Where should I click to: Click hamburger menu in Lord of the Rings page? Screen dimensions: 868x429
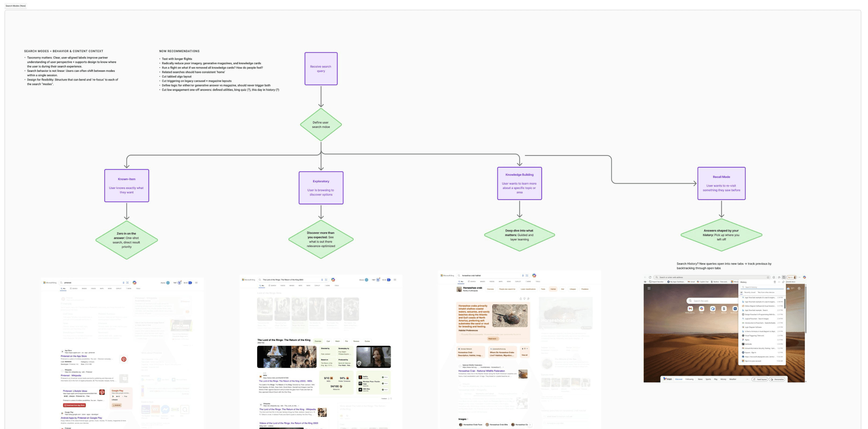(x=395, y=280)
